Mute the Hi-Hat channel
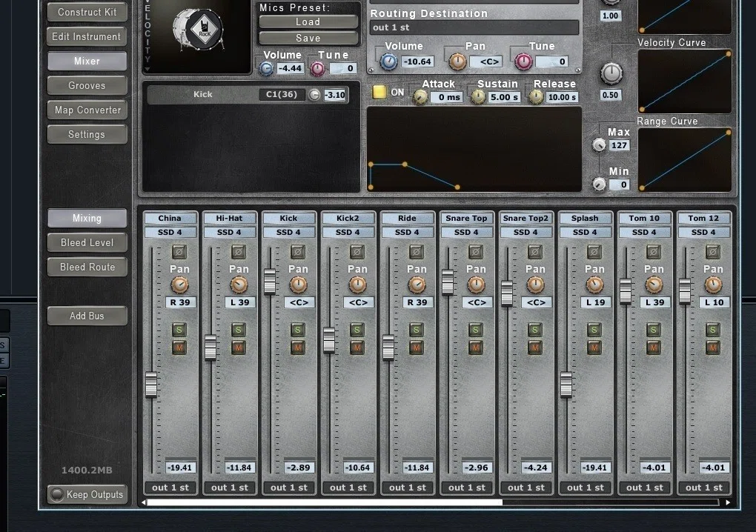 coord(238,348)
